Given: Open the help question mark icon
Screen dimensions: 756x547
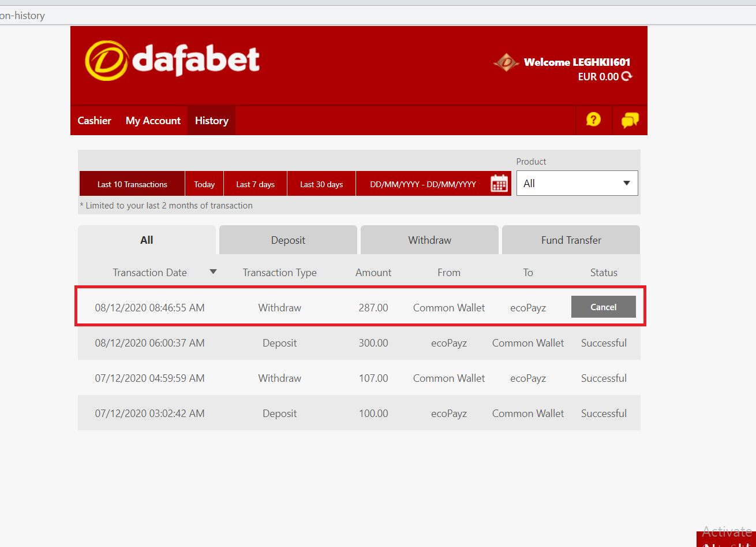Looking at the screenshot, I should tap(593, 120).
